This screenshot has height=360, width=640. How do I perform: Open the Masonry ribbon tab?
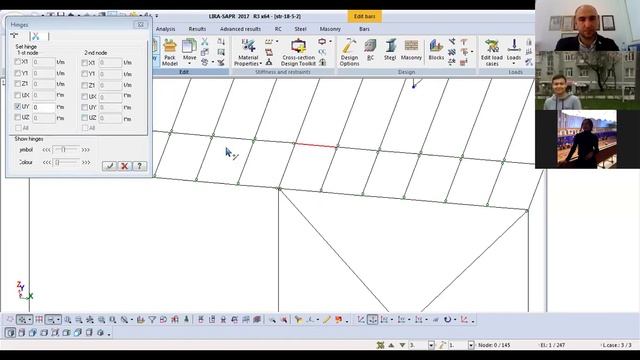click(330, 29)
